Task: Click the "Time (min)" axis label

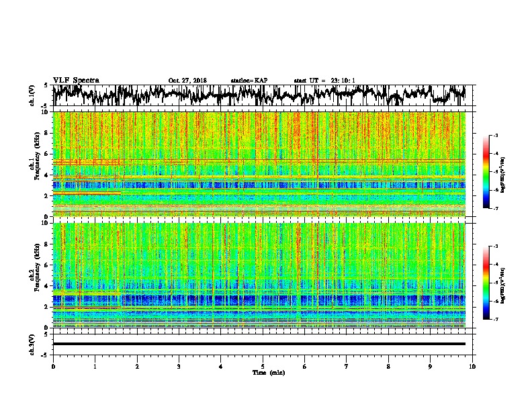Action: click(x=269, y=373)
